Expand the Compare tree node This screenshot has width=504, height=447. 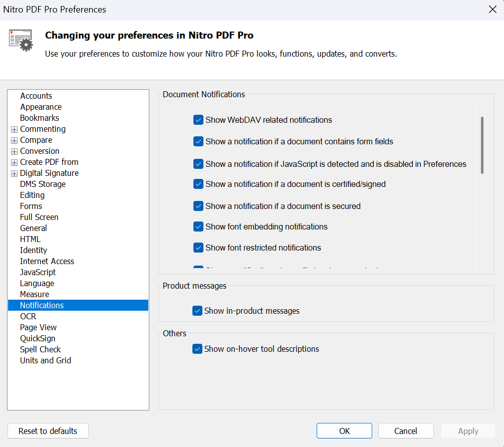(x=14, y=140)
